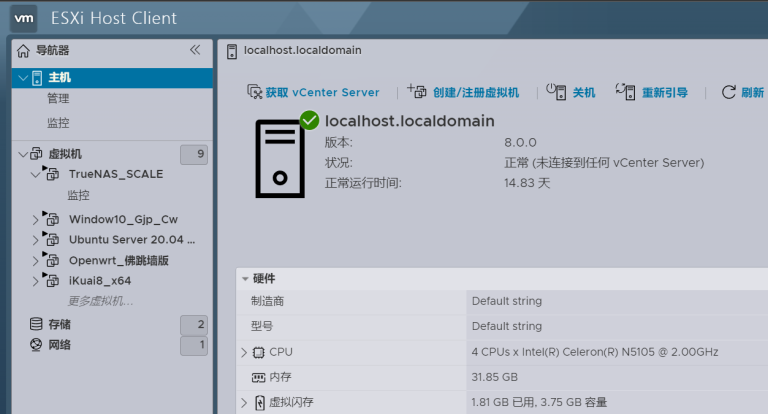Screen dimensions: 768x414
Task: Click the Celeron N5105 CPU description
Action: tap(595, 352)
